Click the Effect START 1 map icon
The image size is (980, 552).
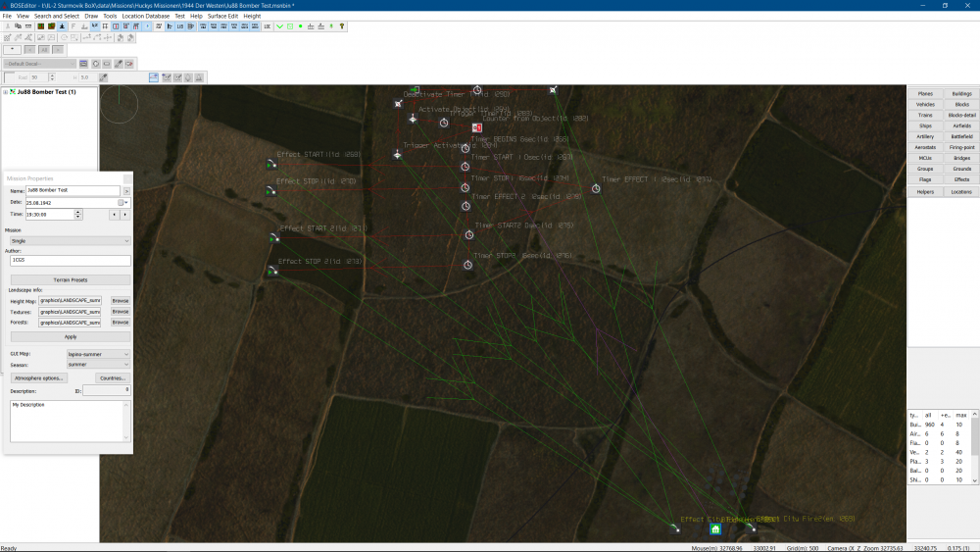(271, 165)
